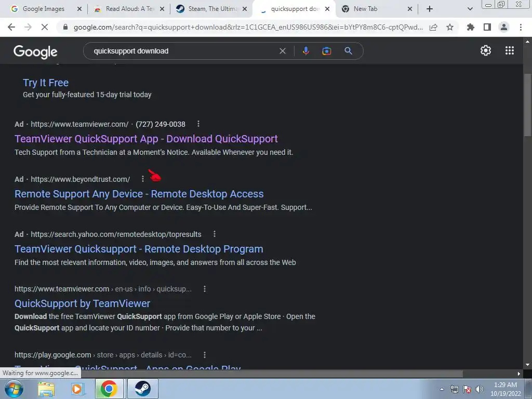Open options for the search.yahoo.com ad

pos(215,234)
